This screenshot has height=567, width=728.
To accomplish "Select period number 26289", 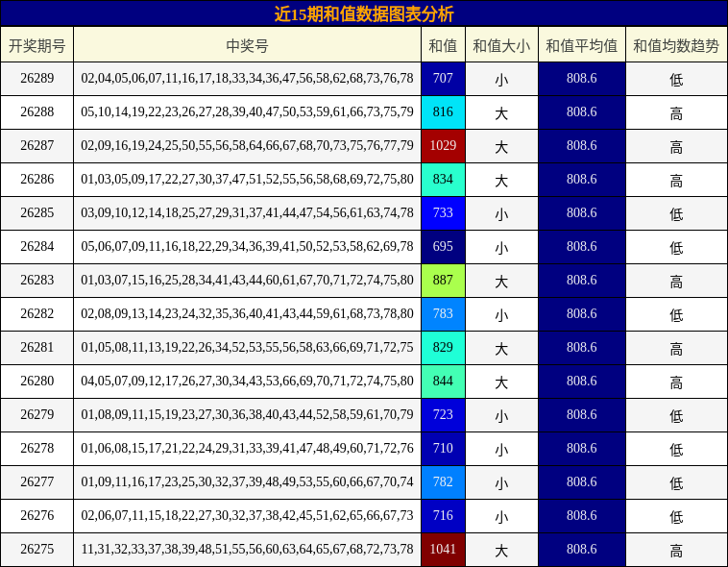I will [x=37, y=78].
